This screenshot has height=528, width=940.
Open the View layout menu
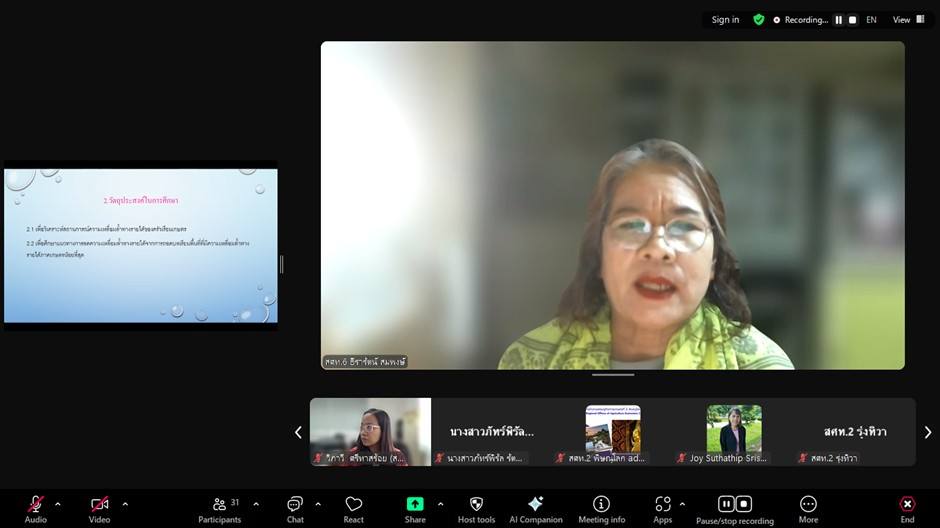point(907,20)
